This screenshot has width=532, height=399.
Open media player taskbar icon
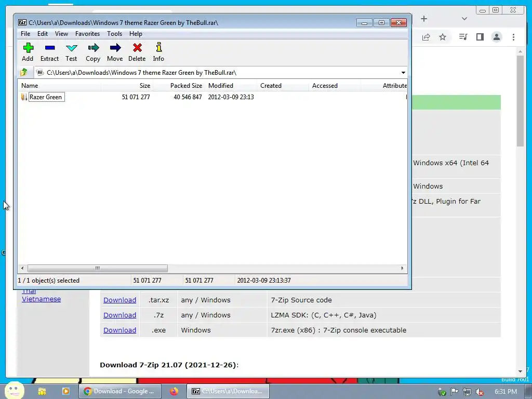click(x=66, y=391)
